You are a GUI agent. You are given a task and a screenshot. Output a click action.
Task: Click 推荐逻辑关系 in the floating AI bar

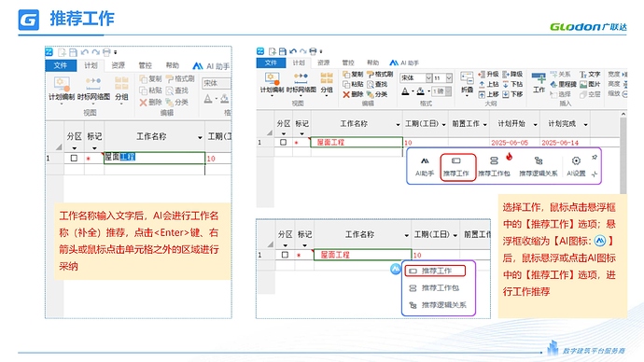point(538,167)
